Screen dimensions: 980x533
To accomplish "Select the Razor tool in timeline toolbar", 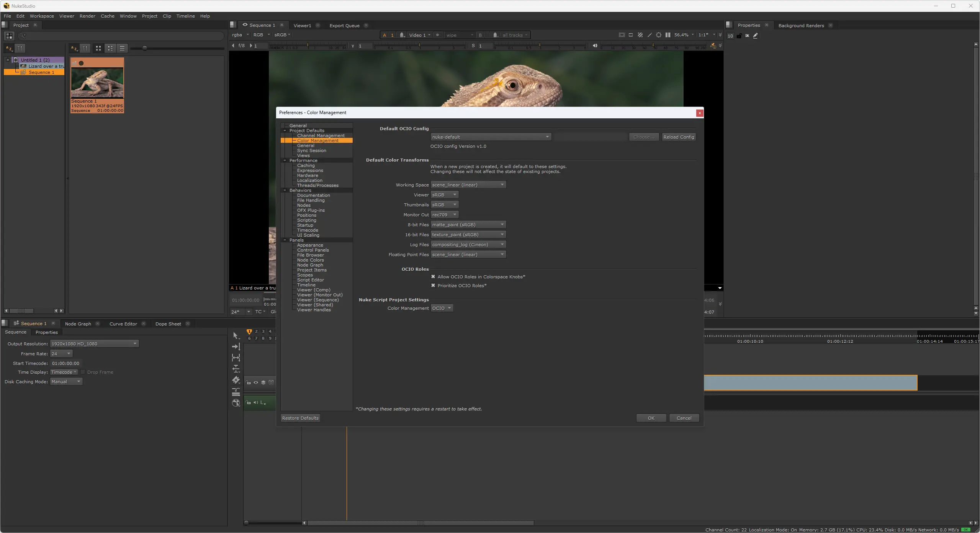I will tap(236, 380).
